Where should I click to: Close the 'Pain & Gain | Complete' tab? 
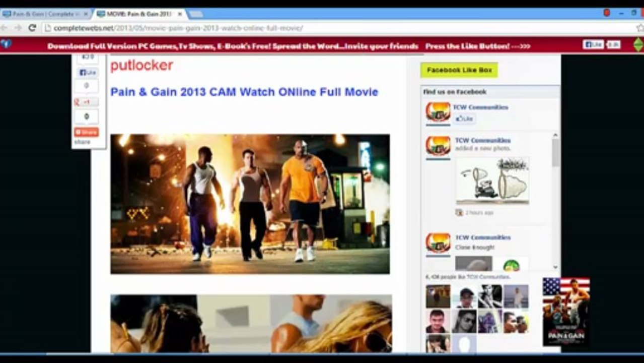[x=85, y=14]
